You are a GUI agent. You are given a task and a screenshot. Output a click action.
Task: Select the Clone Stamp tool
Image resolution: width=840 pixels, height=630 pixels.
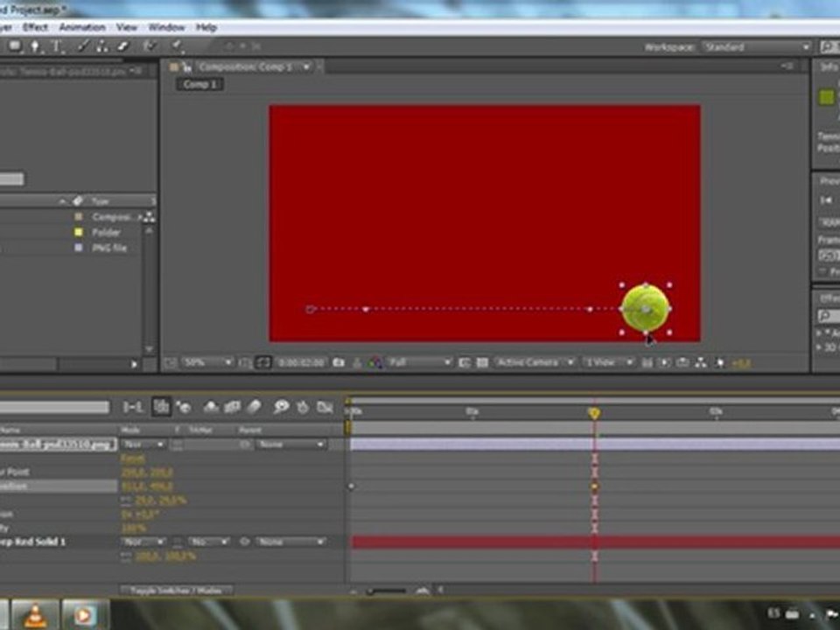coord(101,46)
